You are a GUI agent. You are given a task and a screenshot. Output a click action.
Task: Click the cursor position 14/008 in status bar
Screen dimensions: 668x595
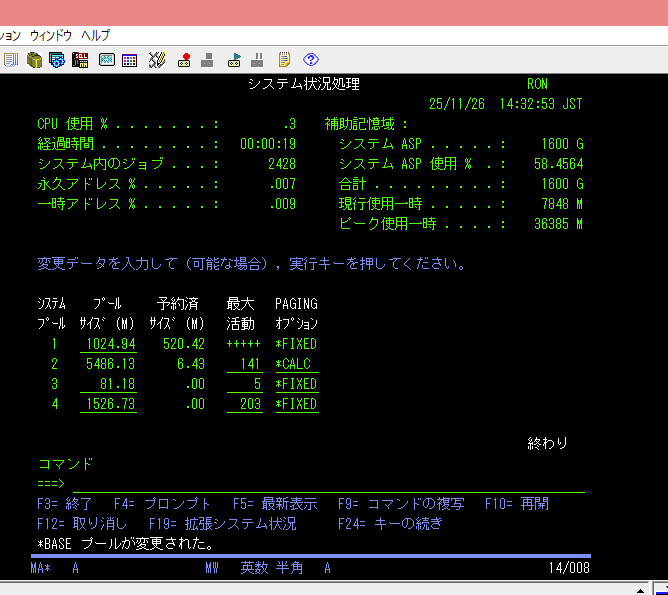[569, 568]
